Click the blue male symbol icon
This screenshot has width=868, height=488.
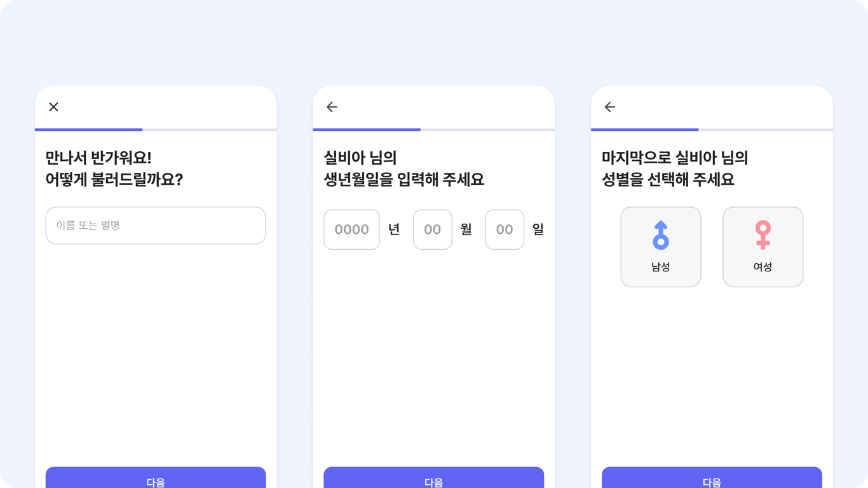[x=661, y=234]
